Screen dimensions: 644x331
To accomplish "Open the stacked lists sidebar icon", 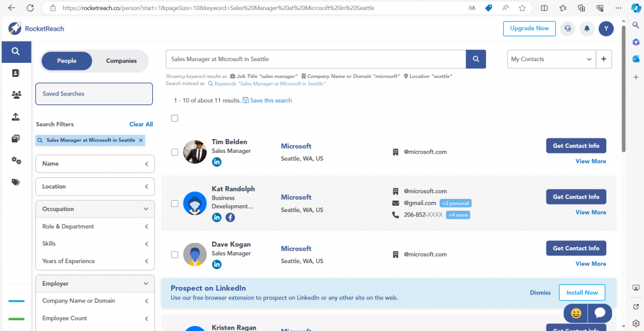I will tap(16, 138).
